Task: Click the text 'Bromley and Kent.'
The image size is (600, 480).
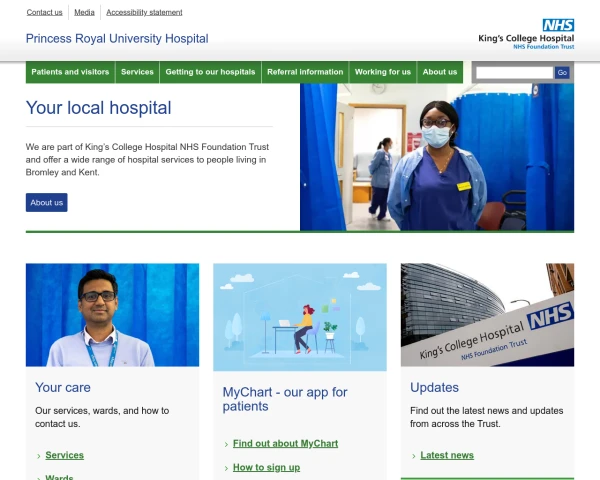Action: click(x=62, y=172)
